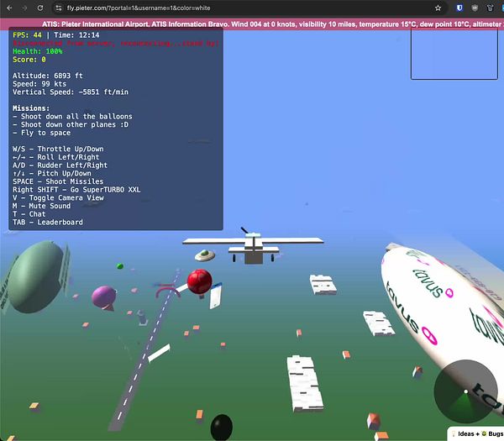Click the 'Health: 100%' text
This screenshot has width=504, height=441.
coord(38,51)
